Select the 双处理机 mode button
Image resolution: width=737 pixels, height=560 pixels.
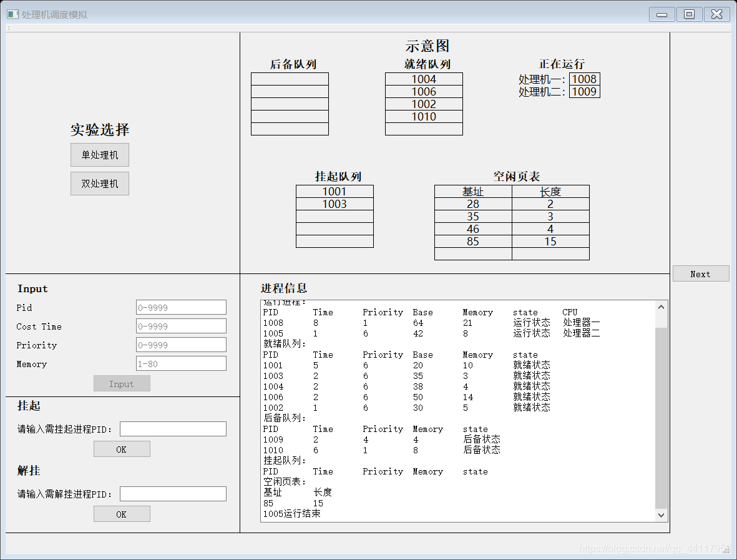[x=100, y=184]
